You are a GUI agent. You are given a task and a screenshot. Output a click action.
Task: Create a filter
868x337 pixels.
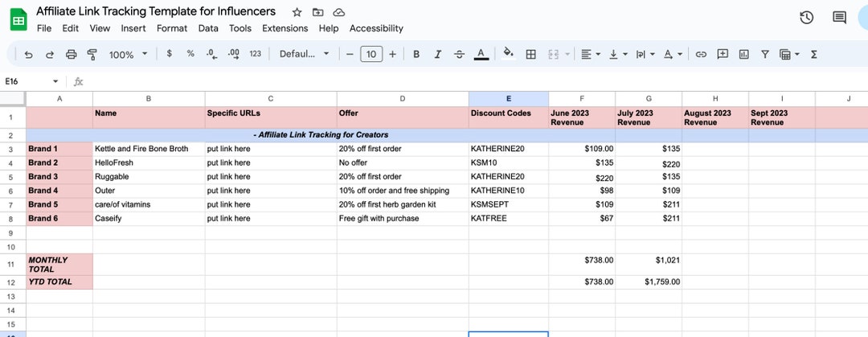pyautogui.click(x=765, y=54)
